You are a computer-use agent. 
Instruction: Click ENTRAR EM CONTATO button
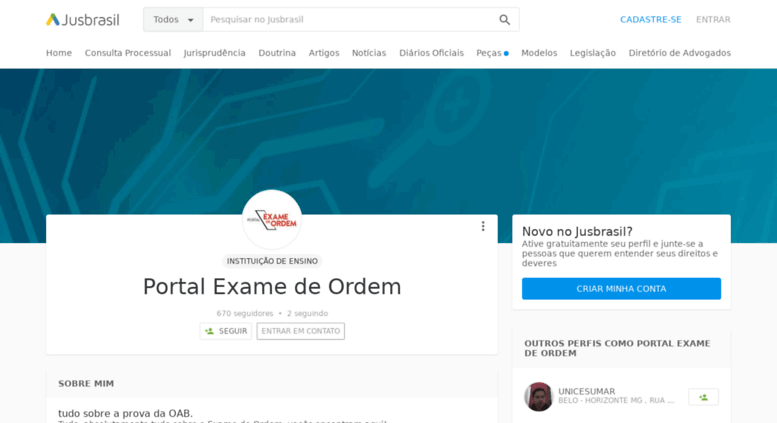(x=301, y=331)
